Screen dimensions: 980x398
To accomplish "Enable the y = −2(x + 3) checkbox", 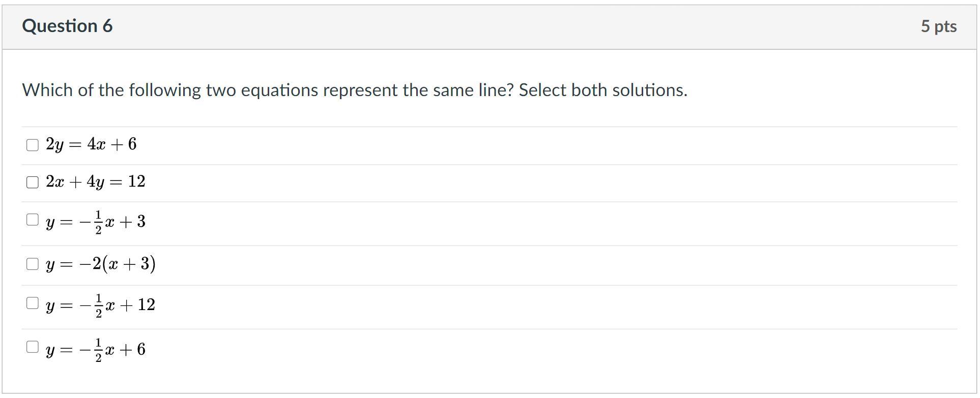I will [32, 264].
